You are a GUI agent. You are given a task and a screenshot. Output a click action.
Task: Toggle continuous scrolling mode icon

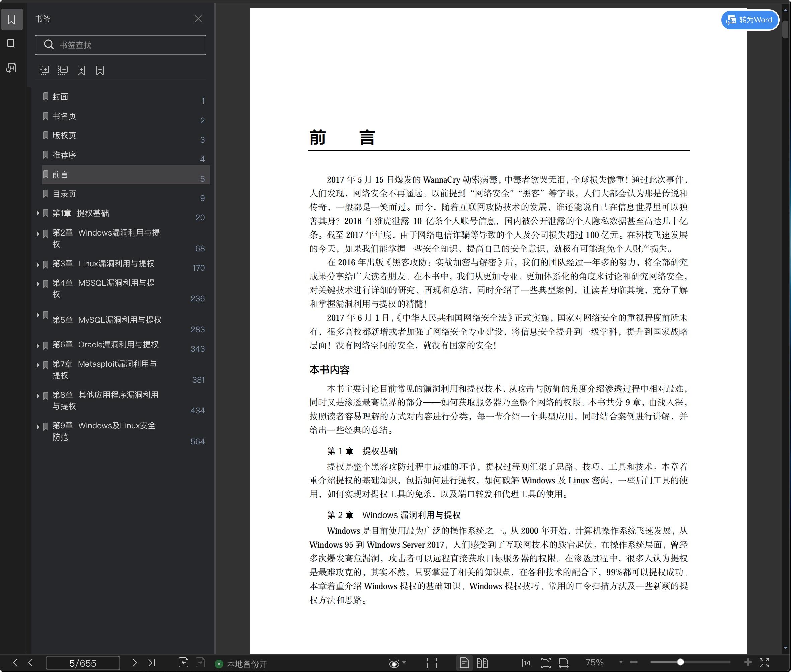tap(432, 663)
